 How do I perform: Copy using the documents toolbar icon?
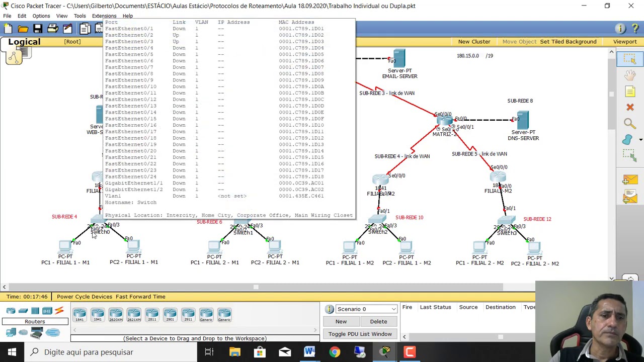coord(85,29)
